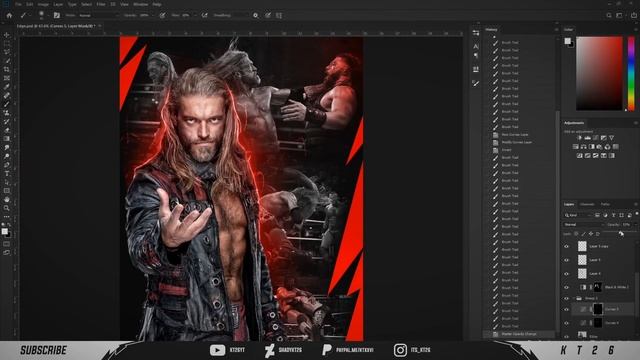Add a Hue/Saturation adjustment
Image resolution: width=640 pixels, height=360 pixels.
(x=576, y=147)
